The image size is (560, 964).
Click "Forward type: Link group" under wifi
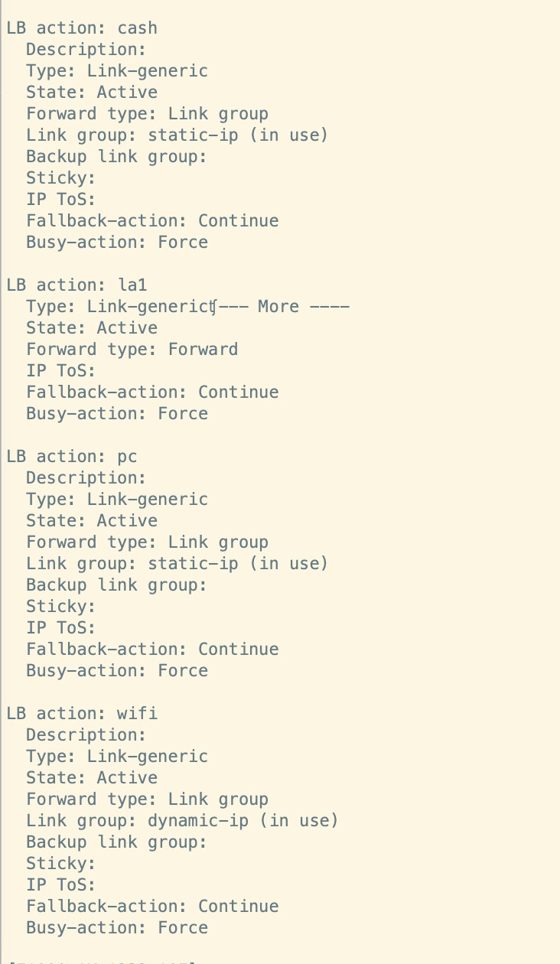[x=147, y=800]
